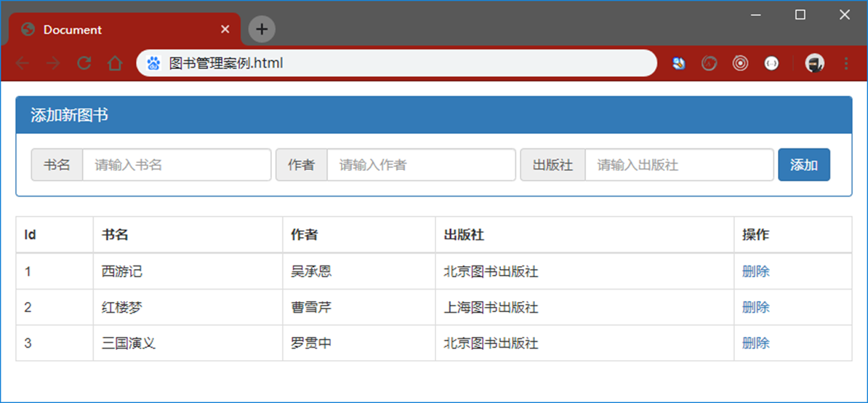Focus the 请输入书名 input field
Screen dimensions: 868x403
click(177, 165)
